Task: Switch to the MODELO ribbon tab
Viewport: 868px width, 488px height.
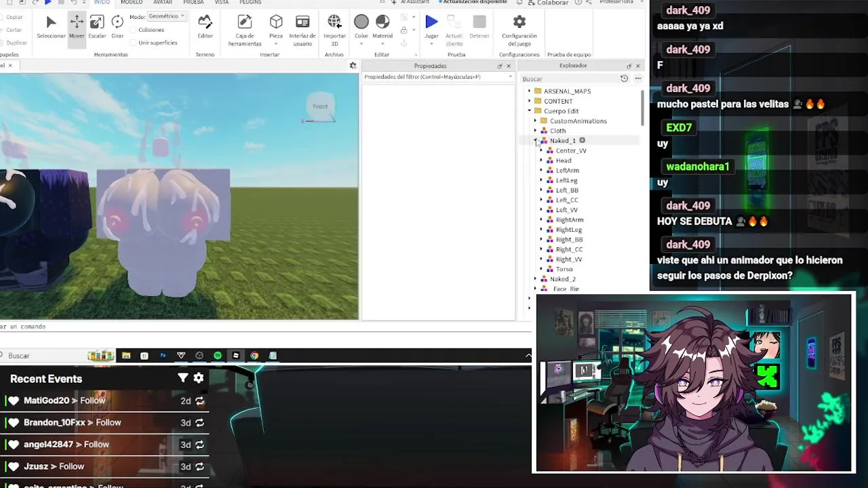Action: [132, 3]
